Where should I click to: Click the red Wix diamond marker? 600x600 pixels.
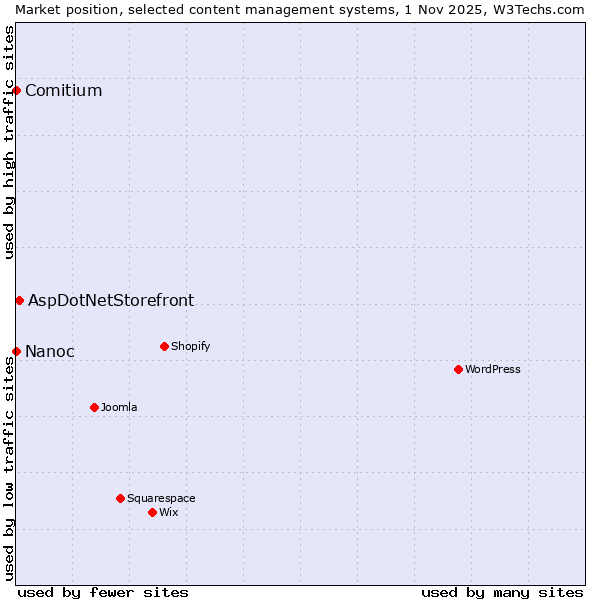(x=152, y=512)
